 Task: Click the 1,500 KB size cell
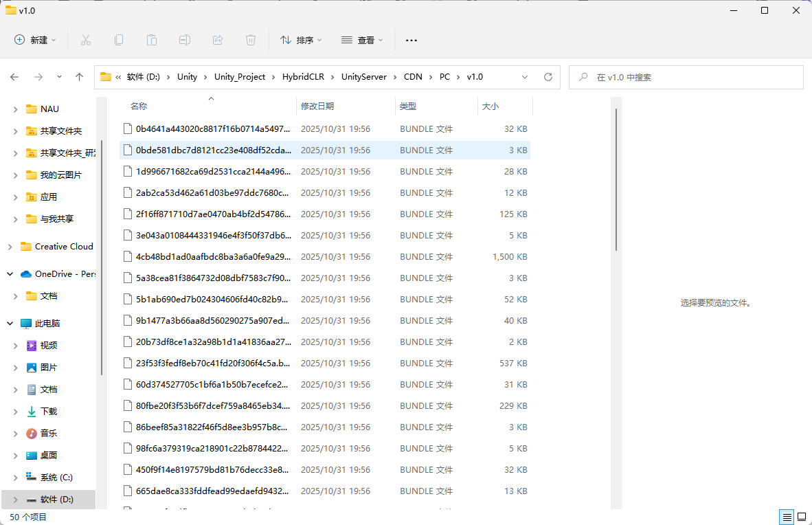(510, 257)
